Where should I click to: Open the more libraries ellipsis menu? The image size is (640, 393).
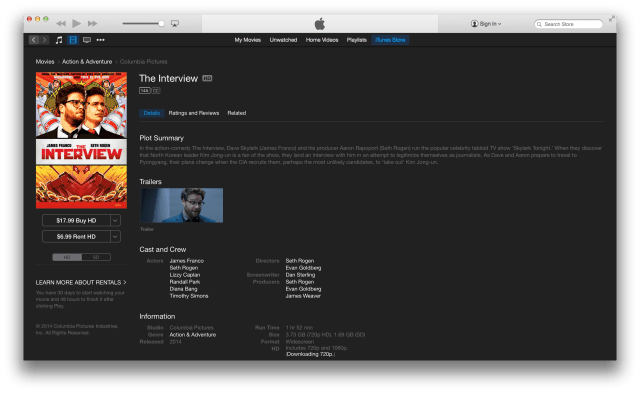[100, 40]
